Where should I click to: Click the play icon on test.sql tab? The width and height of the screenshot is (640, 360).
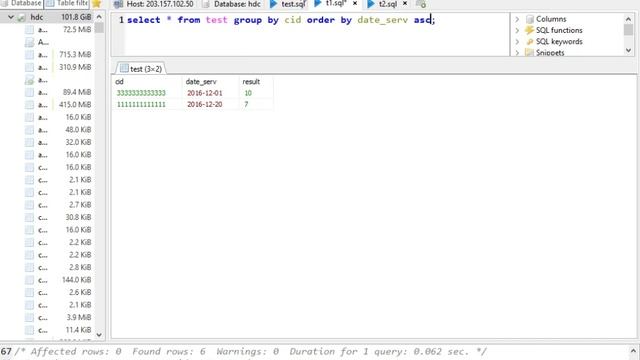(x=273, y=4)
